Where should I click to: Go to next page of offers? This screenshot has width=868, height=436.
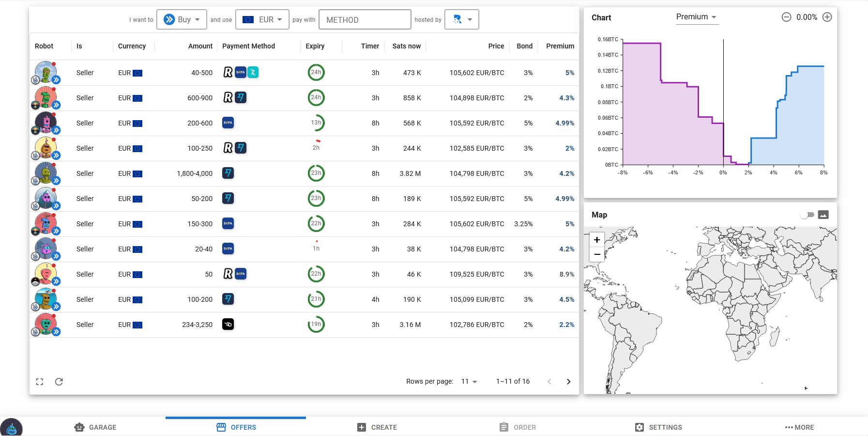(568, 382)
